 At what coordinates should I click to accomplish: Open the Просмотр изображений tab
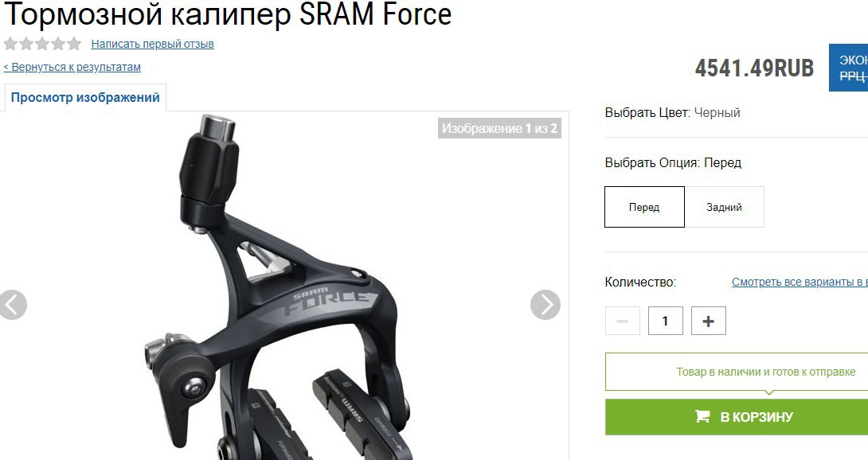point(85,97)
